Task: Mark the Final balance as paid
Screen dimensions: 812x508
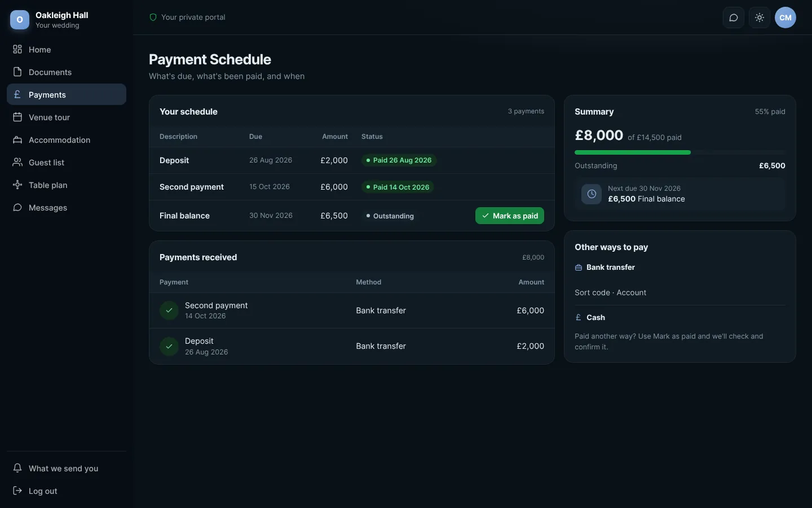Action: (x=510, y=216)
